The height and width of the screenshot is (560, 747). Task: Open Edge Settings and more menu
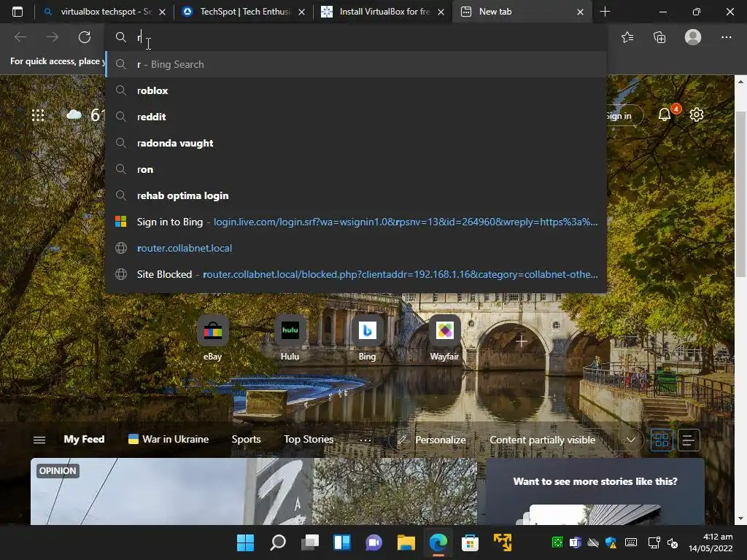tap(726, 37)
